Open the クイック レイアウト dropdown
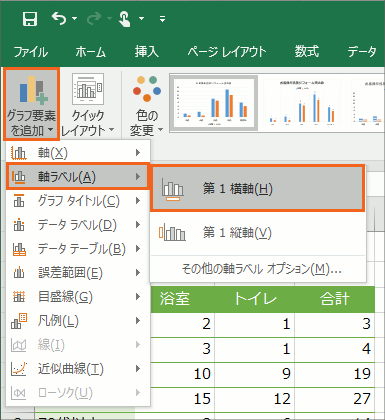Viewport: 385px width, 420px height. [88, 105]
